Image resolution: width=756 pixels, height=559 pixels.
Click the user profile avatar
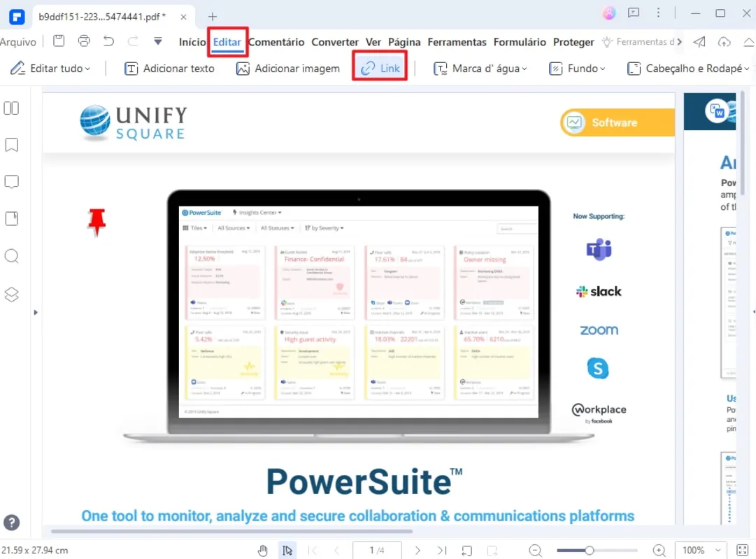609,13
